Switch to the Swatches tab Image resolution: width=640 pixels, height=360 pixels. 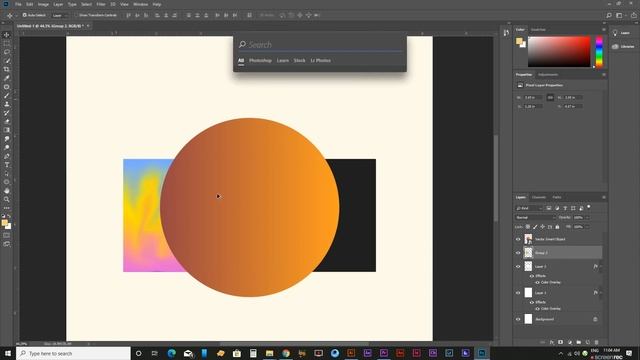click(x=538, y=29)
